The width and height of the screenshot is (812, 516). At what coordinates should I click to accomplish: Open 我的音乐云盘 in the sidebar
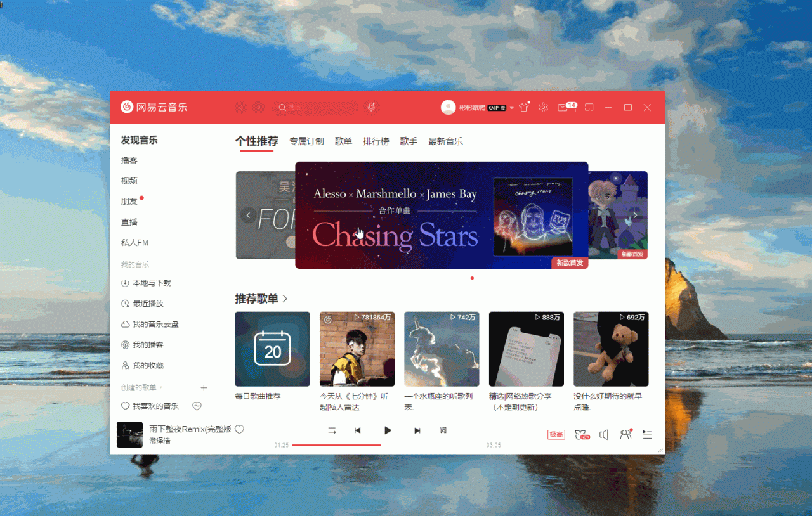pos(150,324)
